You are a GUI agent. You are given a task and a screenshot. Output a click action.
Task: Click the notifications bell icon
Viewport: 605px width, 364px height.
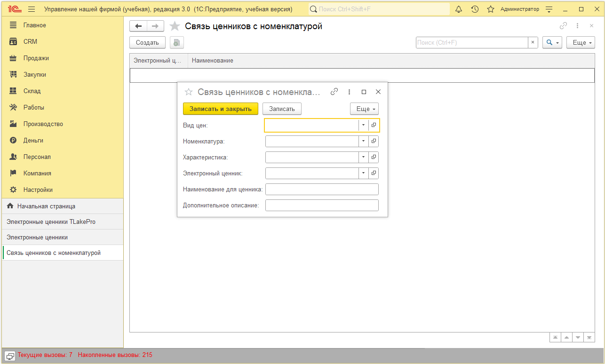459,9
